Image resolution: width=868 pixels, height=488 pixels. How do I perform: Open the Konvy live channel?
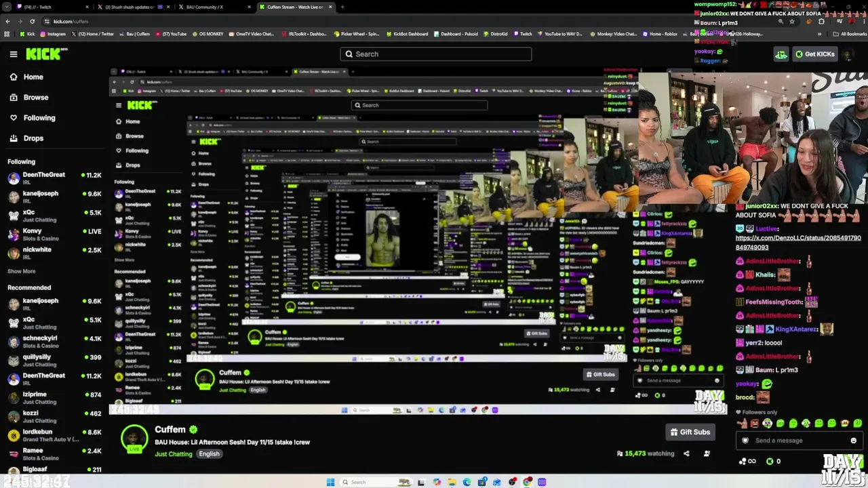click(54, 235)
